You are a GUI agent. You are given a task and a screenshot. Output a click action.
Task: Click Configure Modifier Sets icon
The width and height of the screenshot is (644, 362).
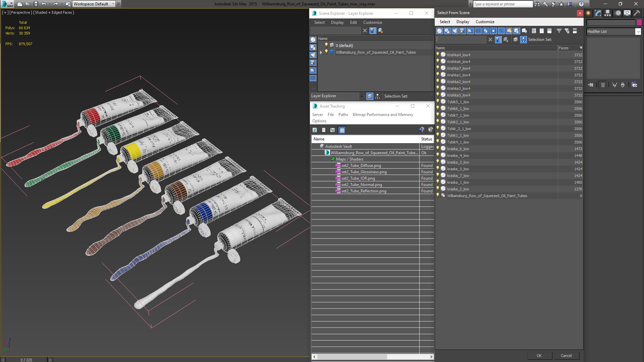634,85
